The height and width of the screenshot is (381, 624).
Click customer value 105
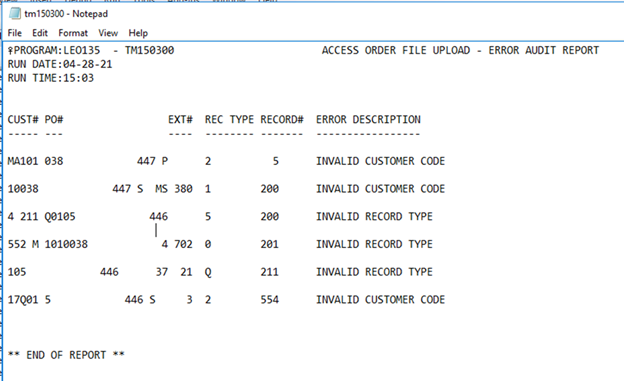[x=17, y=272]
